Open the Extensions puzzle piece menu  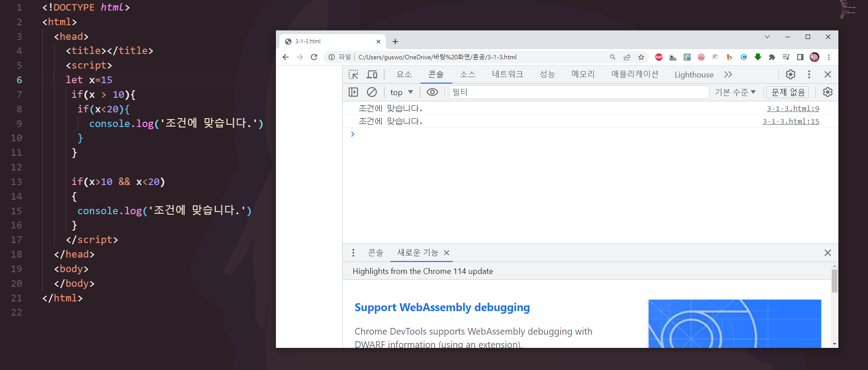[x=772, y=57]
